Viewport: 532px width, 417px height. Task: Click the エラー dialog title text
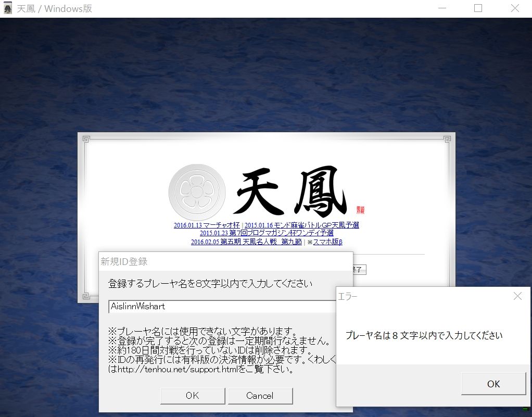coord(347,297)
